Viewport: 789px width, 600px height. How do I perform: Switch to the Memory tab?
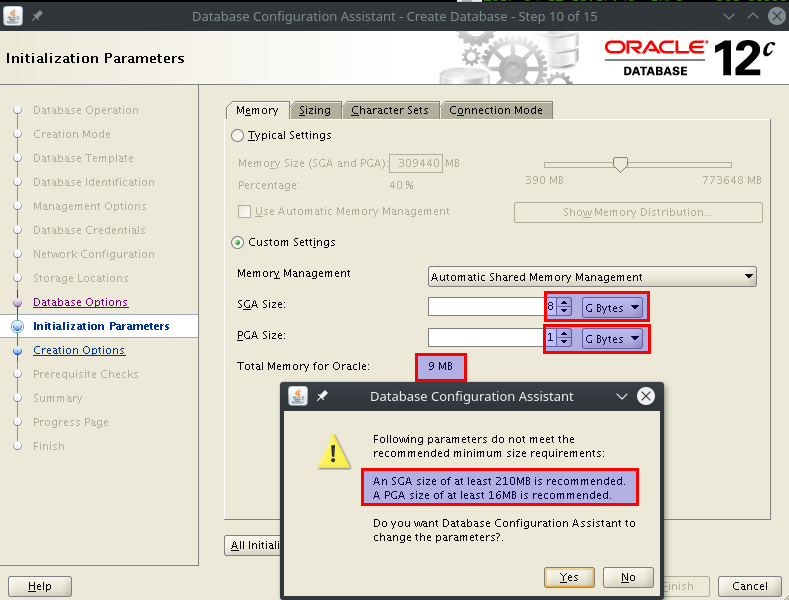coord(257,110)
